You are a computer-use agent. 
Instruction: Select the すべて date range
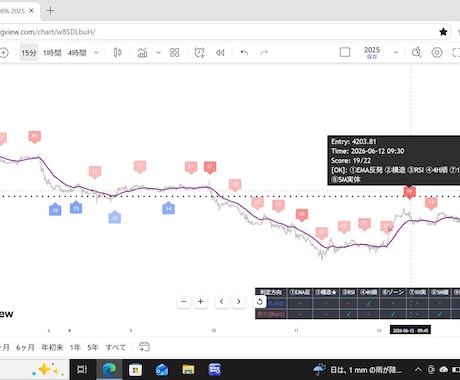[x=116, y=347]
